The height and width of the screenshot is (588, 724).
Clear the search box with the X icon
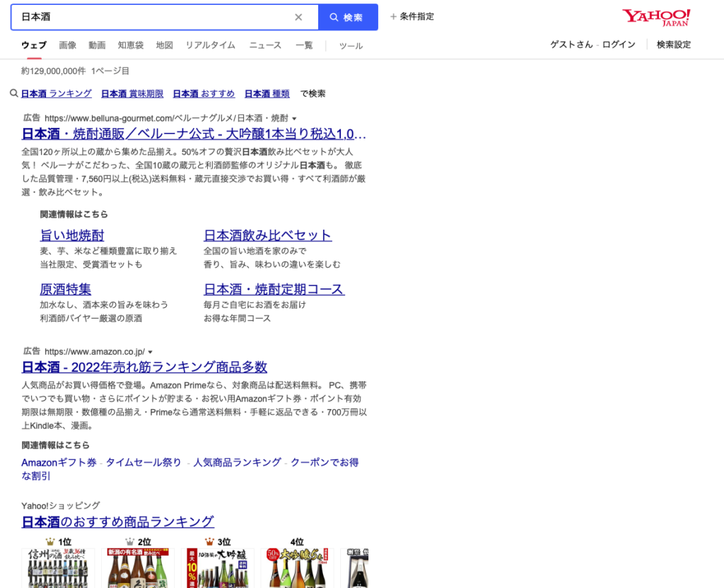tap(298, 17)
